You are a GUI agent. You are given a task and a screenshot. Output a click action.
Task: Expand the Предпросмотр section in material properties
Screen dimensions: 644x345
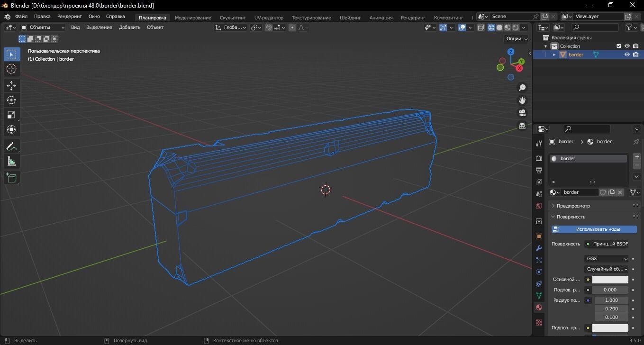[573, 206]
